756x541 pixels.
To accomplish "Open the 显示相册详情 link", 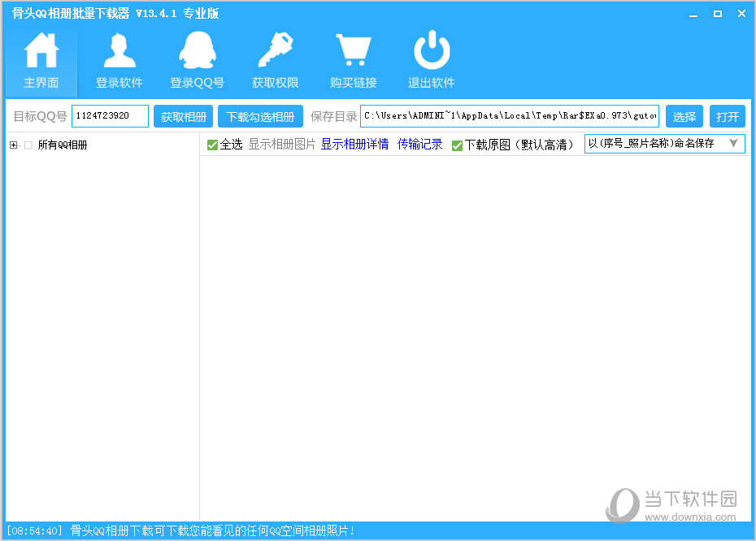I will tap(355, 145).
